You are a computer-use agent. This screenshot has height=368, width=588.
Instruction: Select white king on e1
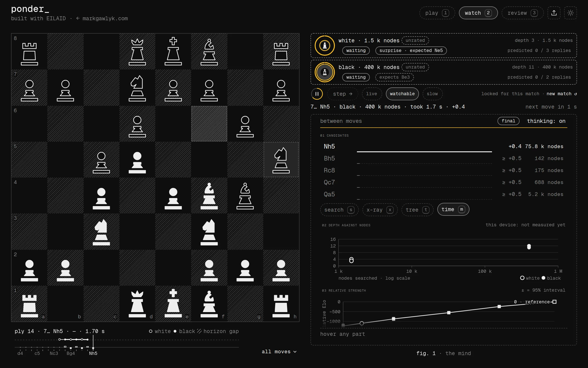(x=173, y=304)
